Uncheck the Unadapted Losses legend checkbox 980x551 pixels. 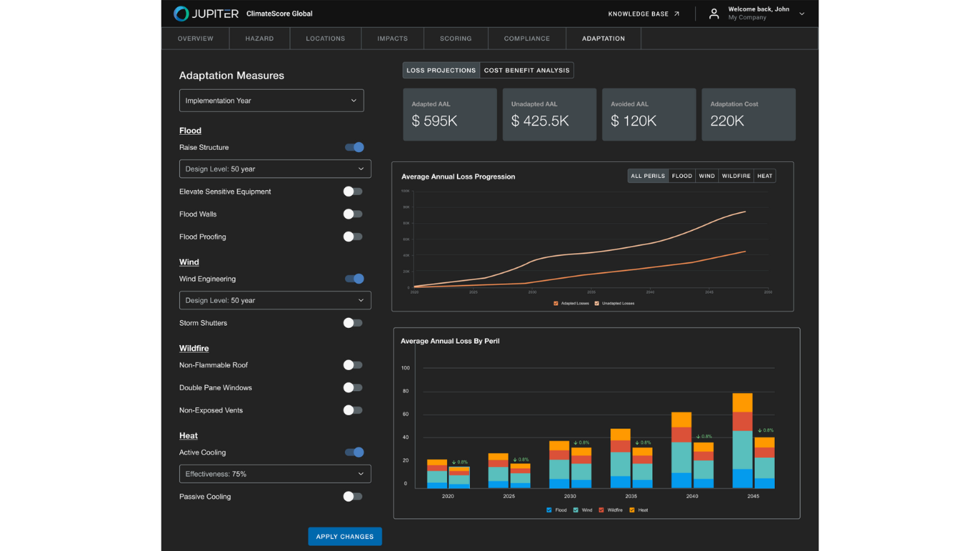pyautogui.click(x=597, y=303)
